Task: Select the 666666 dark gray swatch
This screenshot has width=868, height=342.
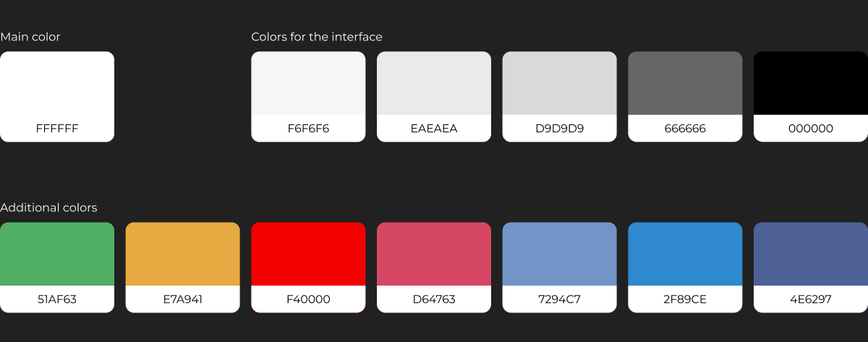Action: click(685, 84)
